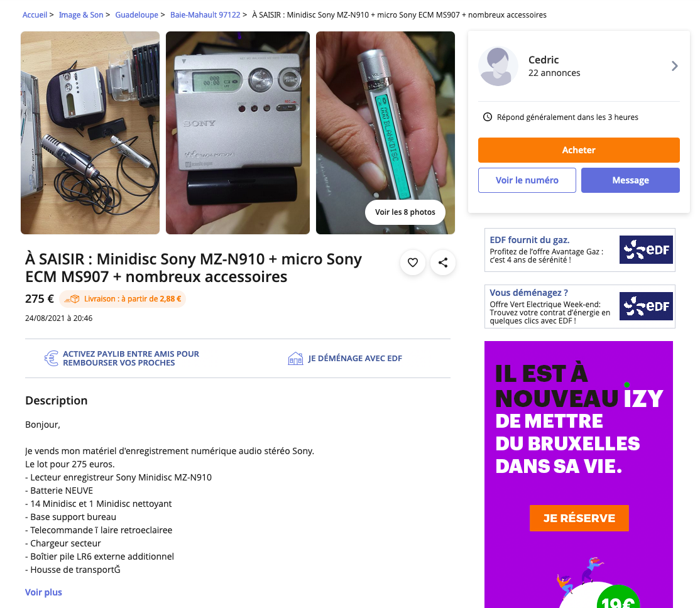The height and width of the screenshot is (608, 700).
Task: Click Cedric's profile avatar
Action: (x=498, y=66)
